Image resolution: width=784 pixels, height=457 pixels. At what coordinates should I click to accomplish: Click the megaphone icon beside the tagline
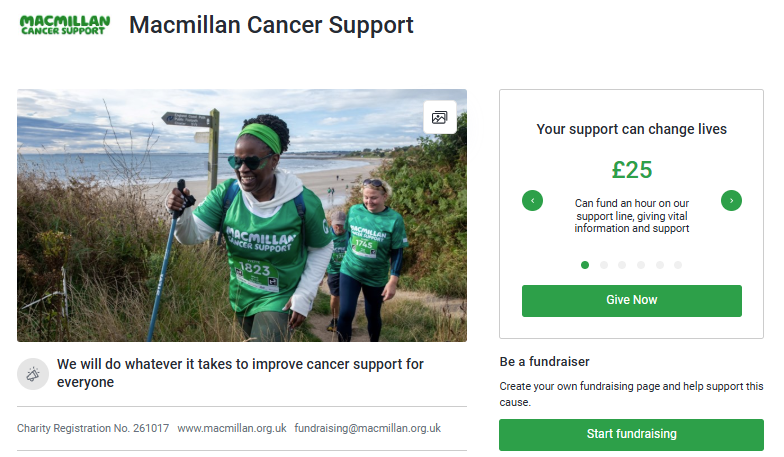click(x=33, y=374)
